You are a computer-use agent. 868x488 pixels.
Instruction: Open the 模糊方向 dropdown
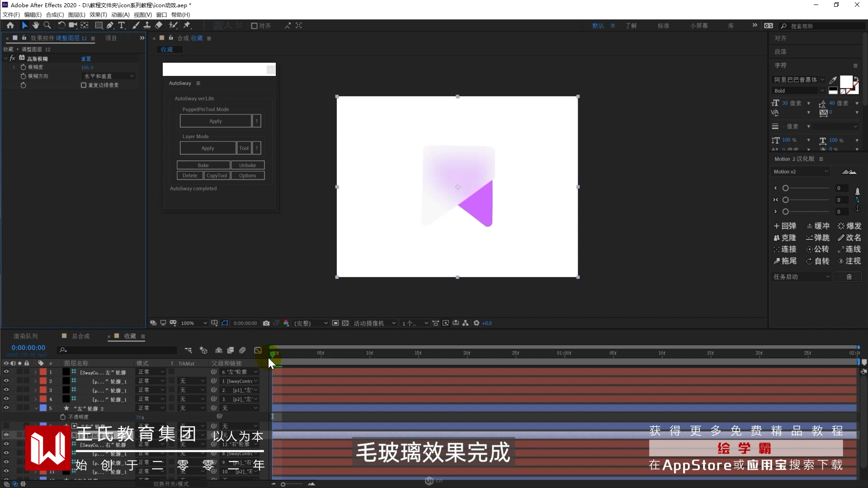click(x=108, y=76)
